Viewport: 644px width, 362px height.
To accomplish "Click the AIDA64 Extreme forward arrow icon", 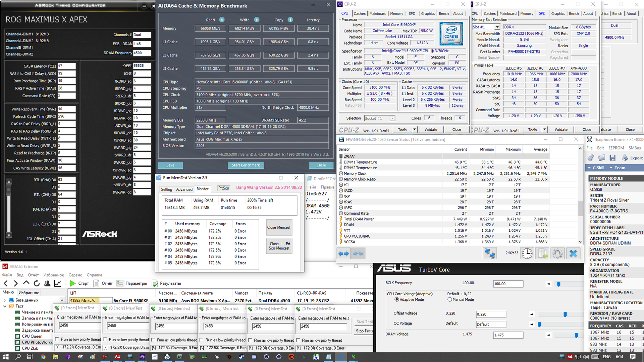I will [x=15, y=283].
